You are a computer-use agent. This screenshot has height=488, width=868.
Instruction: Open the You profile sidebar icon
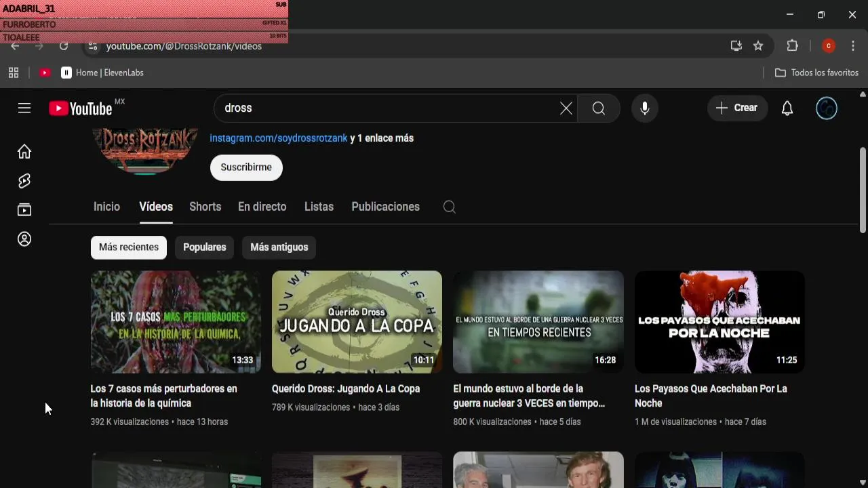pyautogui.click(x=24, y=239)
